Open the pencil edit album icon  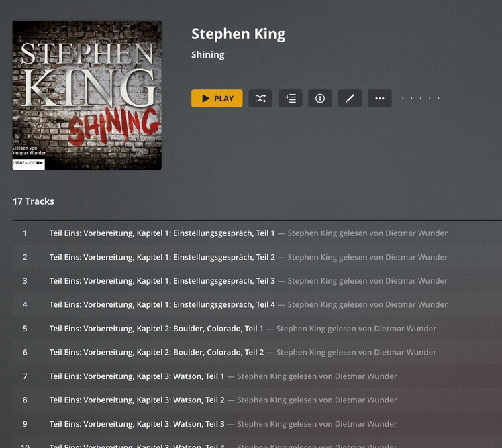tap(350, 98)
